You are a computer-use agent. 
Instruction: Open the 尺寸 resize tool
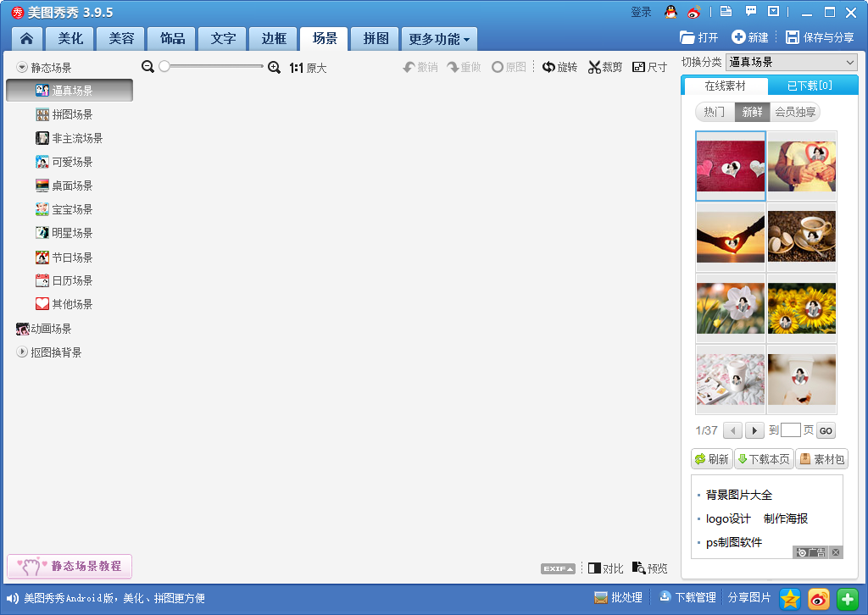click(x=649, y=68)
